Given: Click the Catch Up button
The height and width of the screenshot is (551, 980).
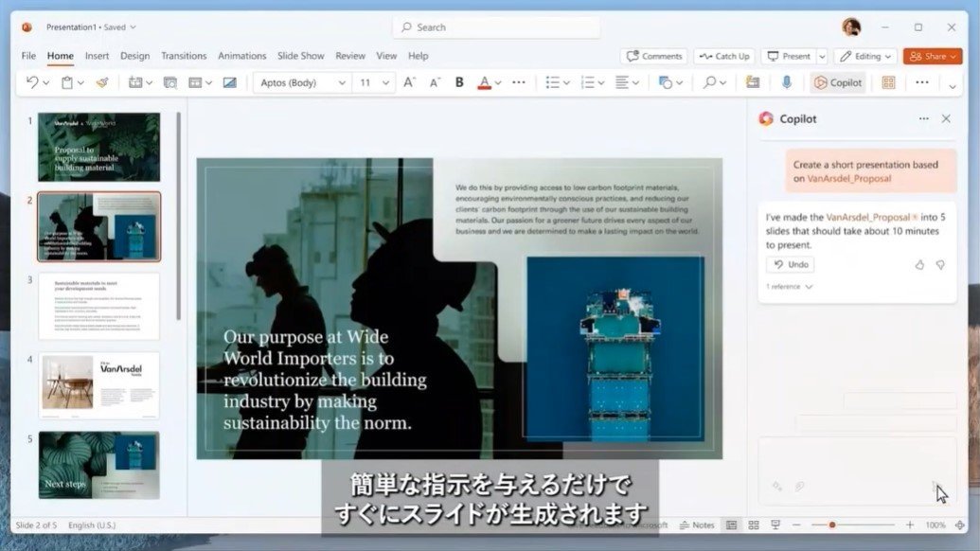Looking at the screenshot, I should [x=724, y=56].
